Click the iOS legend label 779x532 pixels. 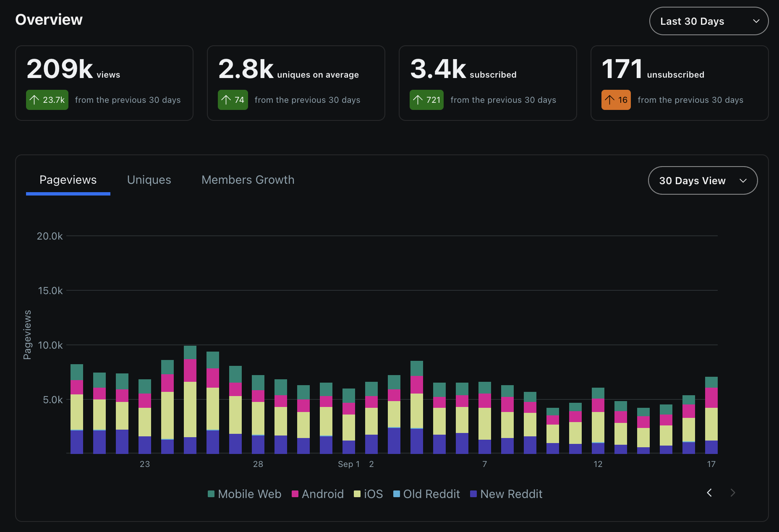tap(374, 494)
